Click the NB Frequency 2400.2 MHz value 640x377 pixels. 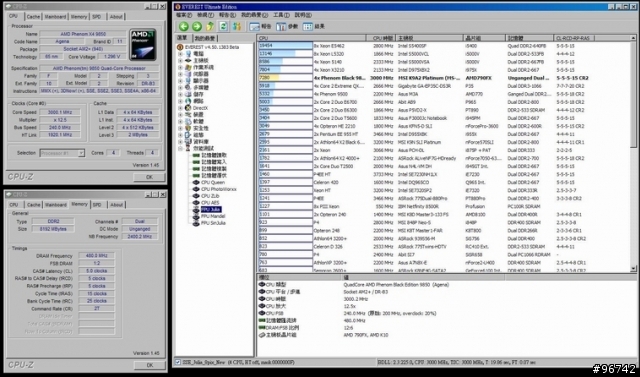point(140,237)
